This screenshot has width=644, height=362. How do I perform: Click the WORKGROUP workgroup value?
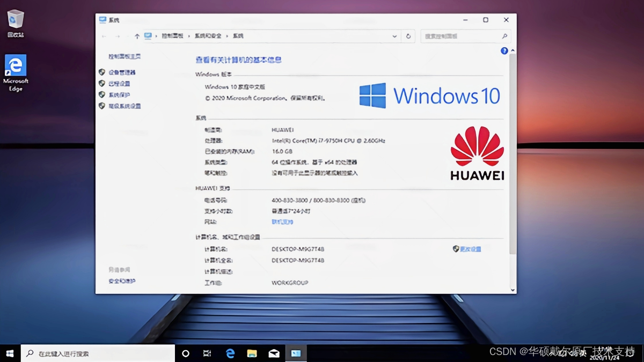290,283
